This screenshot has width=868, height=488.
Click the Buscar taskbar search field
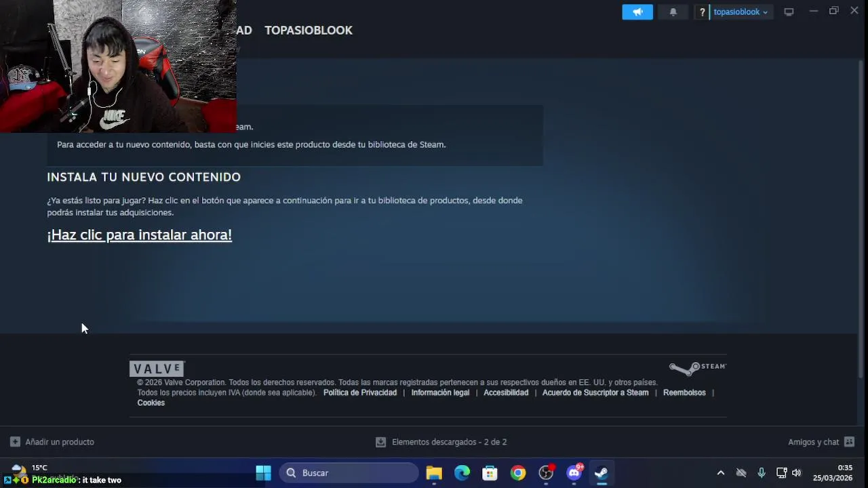(x=349, y=473)
